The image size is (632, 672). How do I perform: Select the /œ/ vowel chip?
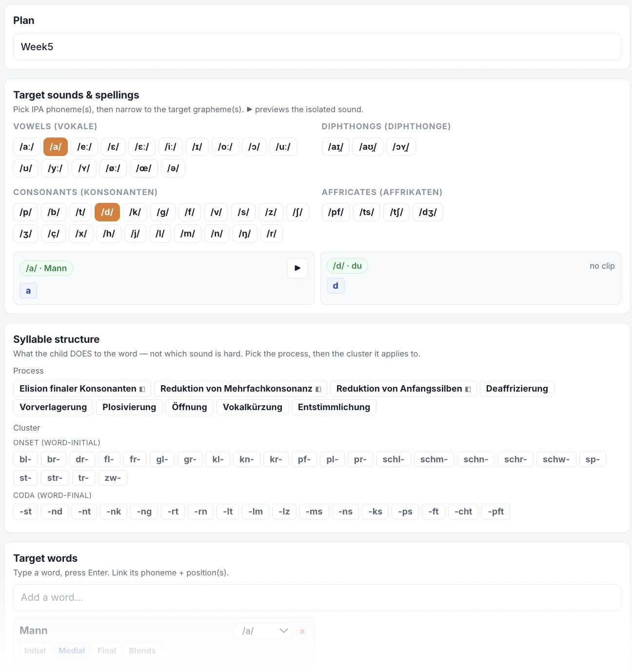144,168
